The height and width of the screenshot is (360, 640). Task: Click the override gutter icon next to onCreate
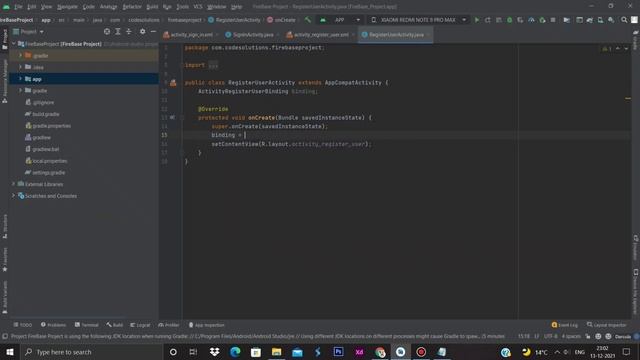click(172, 118)
